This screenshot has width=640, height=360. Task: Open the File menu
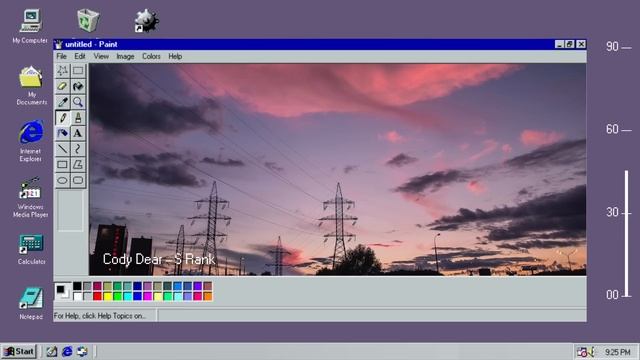pos(62,56)
